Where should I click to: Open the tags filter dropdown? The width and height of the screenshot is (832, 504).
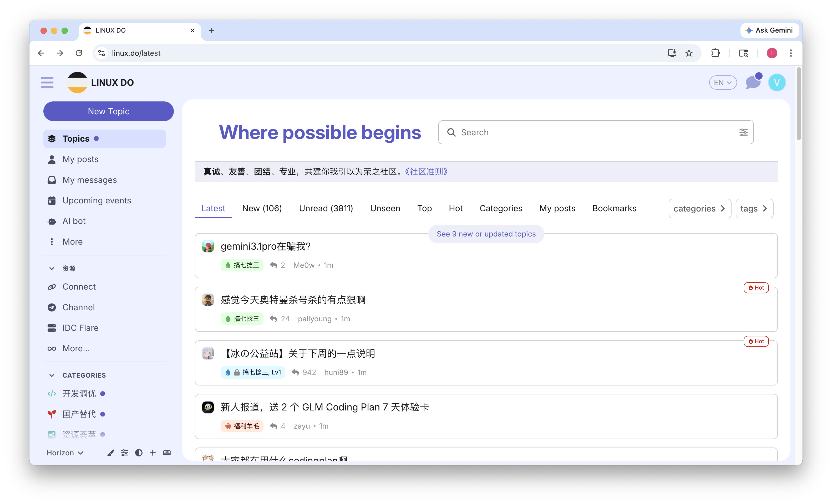[754, 208]
